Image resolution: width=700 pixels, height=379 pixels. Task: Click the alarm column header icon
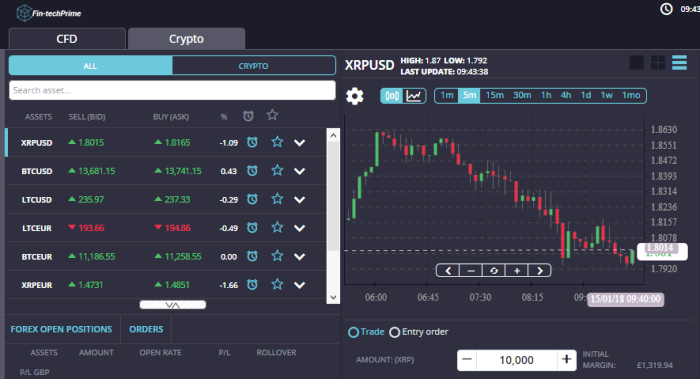click(x=248, y=116)
